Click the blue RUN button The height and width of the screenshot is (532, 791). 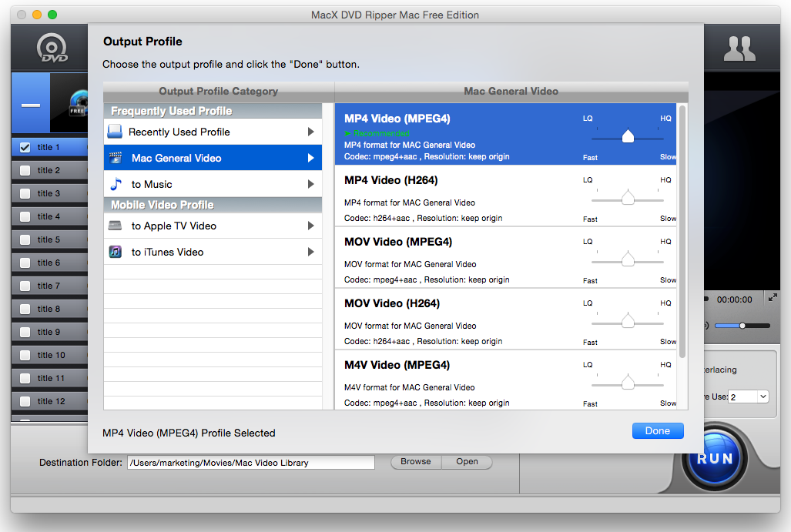click(x=714, y=458)
